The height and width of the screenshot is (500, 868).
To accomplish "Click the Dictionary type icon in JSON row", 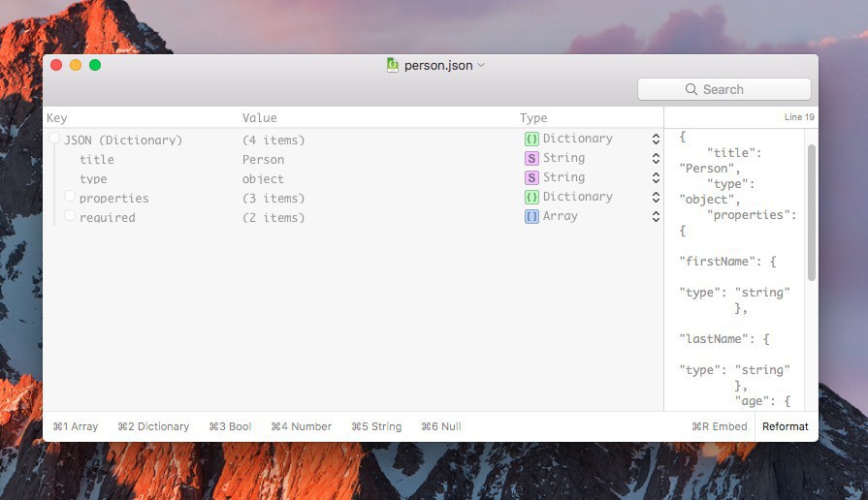I will pos(531,139).
